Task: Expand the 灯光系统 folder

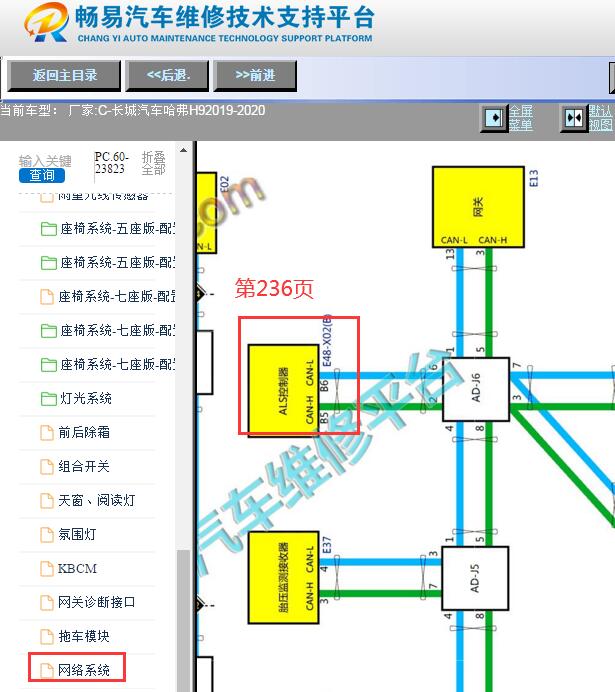Action: (x=86, y=399)
